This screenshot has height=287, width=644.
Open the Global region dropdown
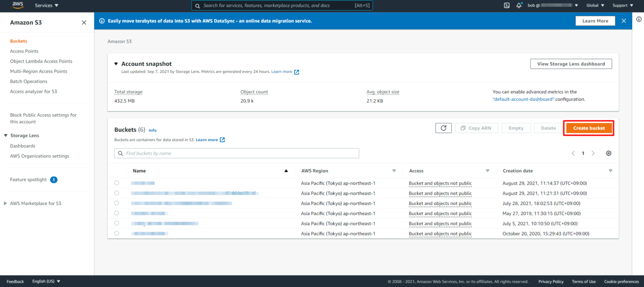[x=595, y=5]
